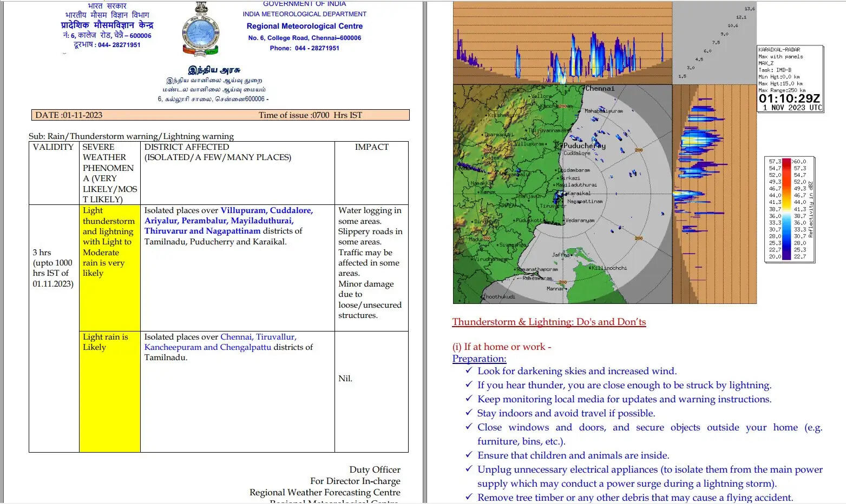Screen dimensions: 846x504
Task: Click the checkmark beside 'Ensure that children and animals'
Action: tap(469, 455)
